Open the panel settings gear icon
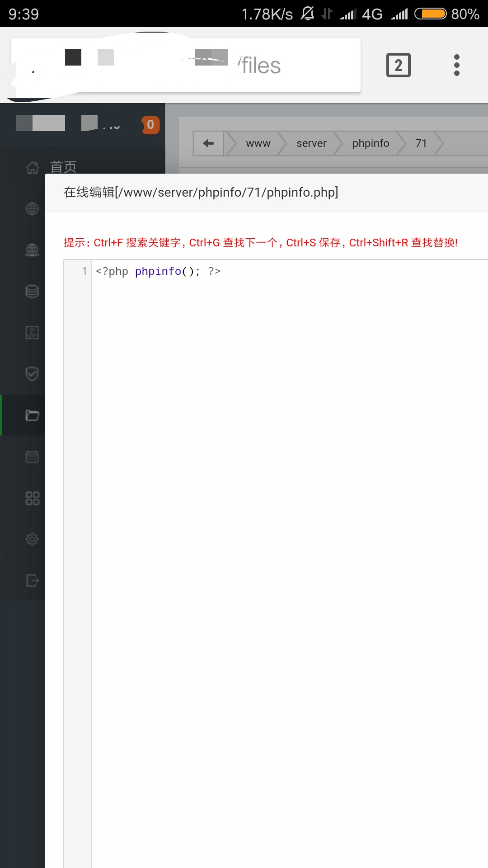The width and height of the screenshot is (488, 868). [32, 539]
